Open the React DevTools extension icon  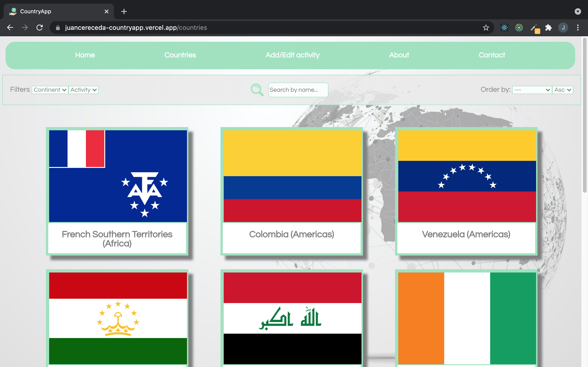click(x=504, y=28)
